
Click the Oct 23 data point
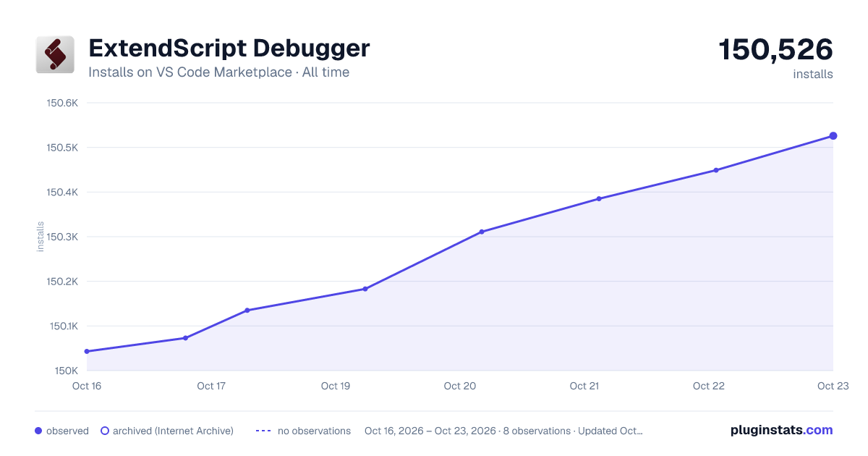[833, 136]
